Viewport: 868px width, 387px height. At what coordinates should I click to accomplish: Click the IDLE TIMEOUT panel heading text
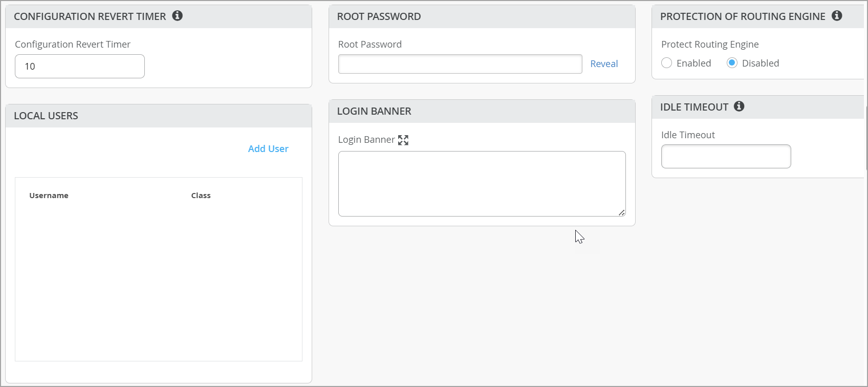coord(694,107)
